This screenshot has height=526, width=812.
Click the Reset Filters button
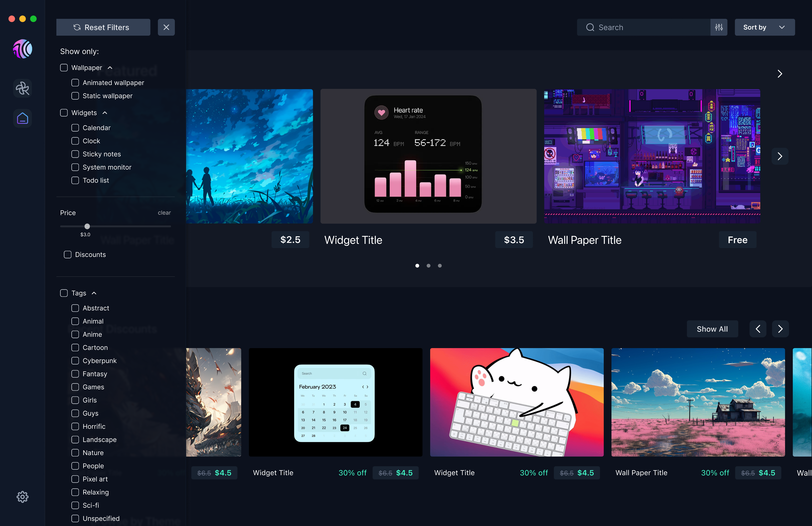point(103,27)
